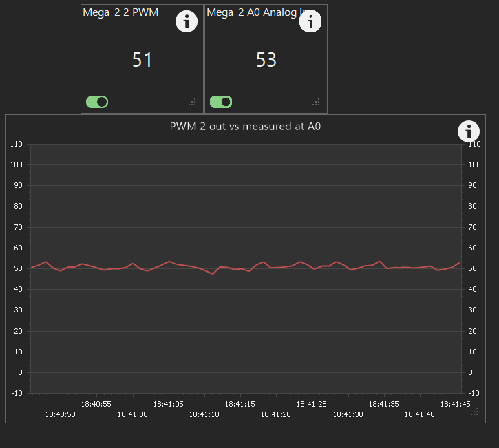Click time label 18:40:50 on the axis

click(60, 414)
